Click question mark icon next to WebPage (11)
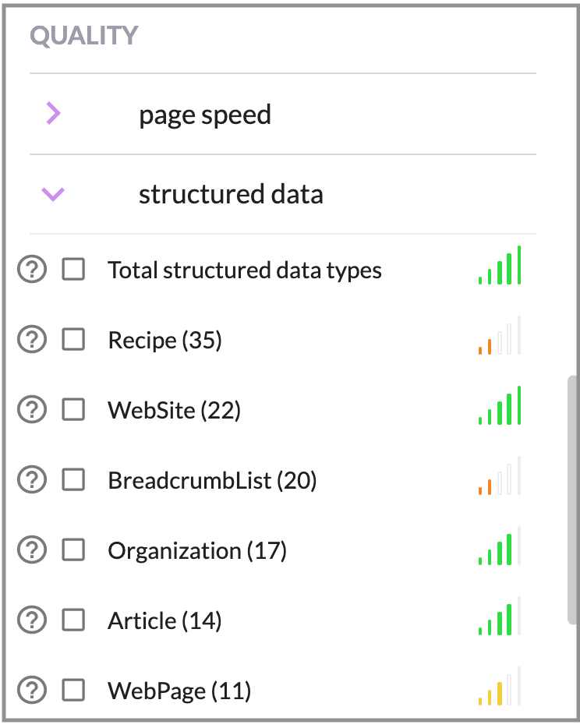Image resolution: width=580 pixels, height=728 pixels. [x=32, y=691]
